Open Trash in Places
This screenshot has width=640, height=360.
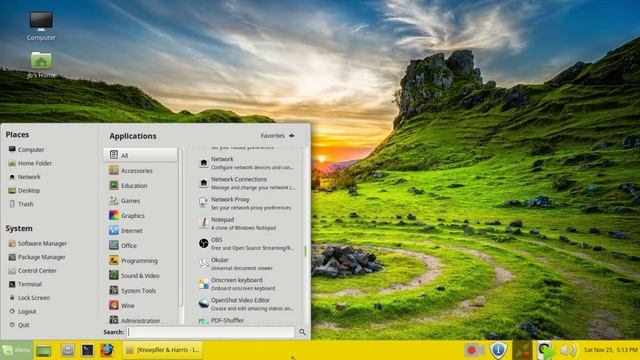pos(21,204)
